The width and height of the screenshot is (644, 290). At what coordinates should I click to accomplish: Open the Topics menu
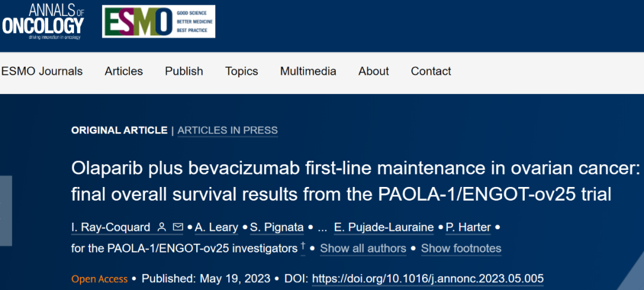[241, 71]
